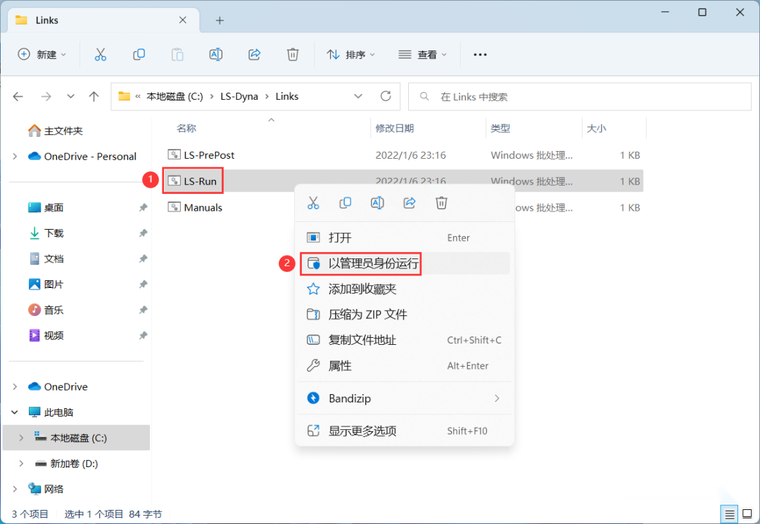The height and width of the screenshot is (524, 760).
Task: Unpin 桌面 via its pin icon
Action: tap(143, 207)
